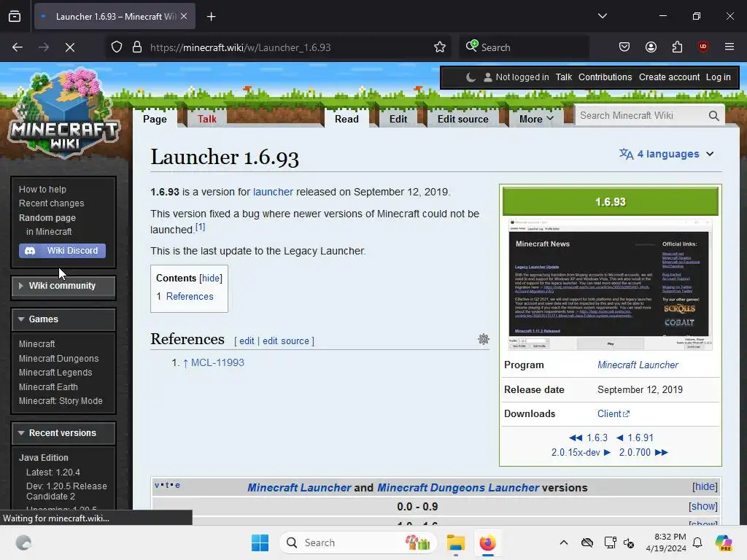View site security padlock information
The image size is (747, 560).
click(137, 47)
